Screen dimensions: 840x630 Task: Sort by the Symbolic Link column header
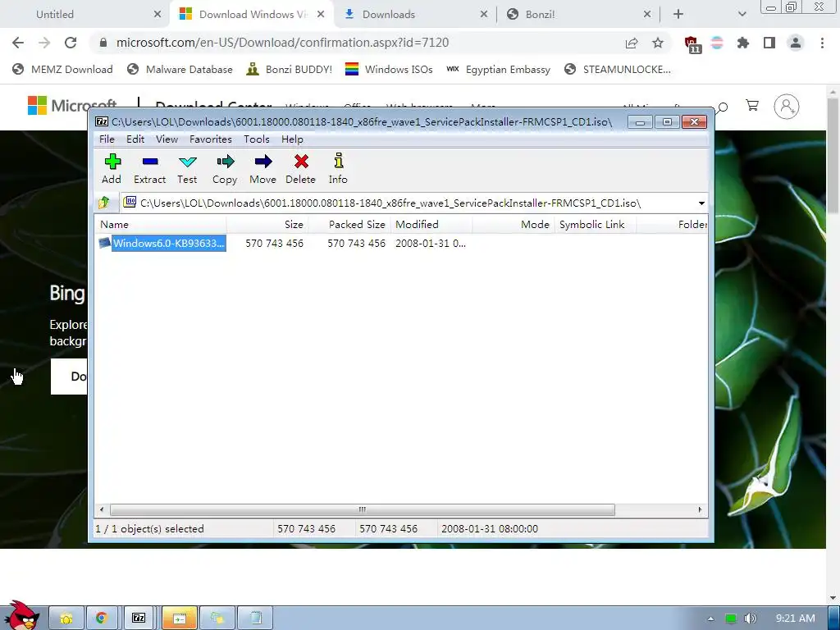point(596,225)
